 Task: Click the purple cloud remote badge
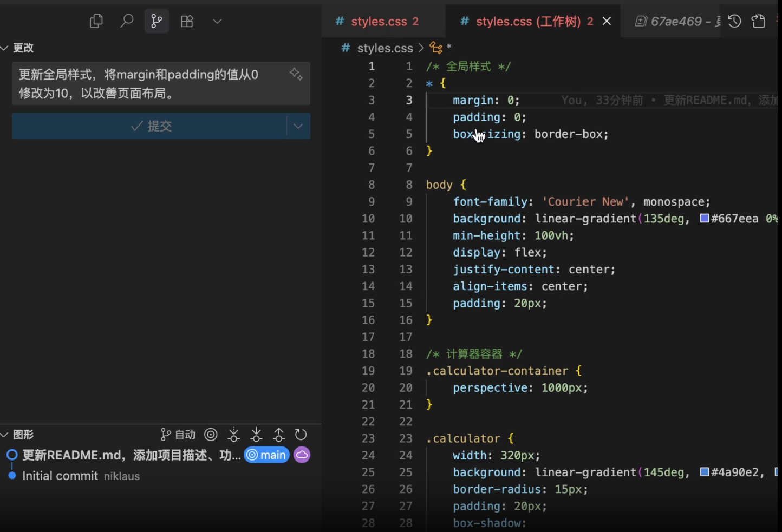click(302, 455)
